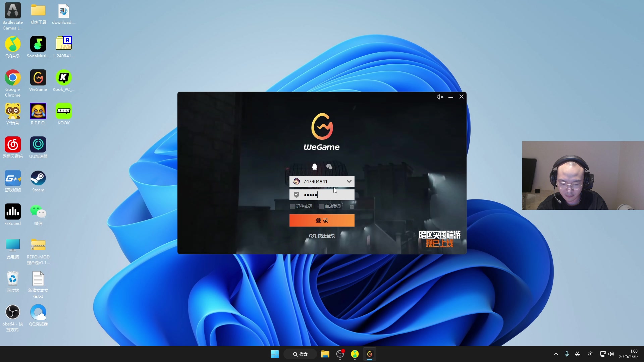Open OBS Studio from the taskbar
This screenshot has height=362, width=644.
pos(340,354)
